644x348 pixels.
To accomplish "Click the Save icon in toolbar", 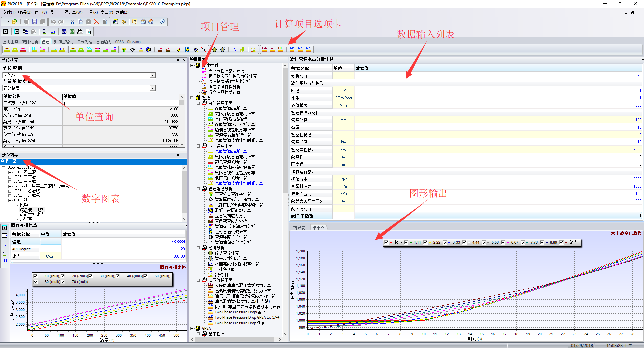I will [x=34, y=22].
